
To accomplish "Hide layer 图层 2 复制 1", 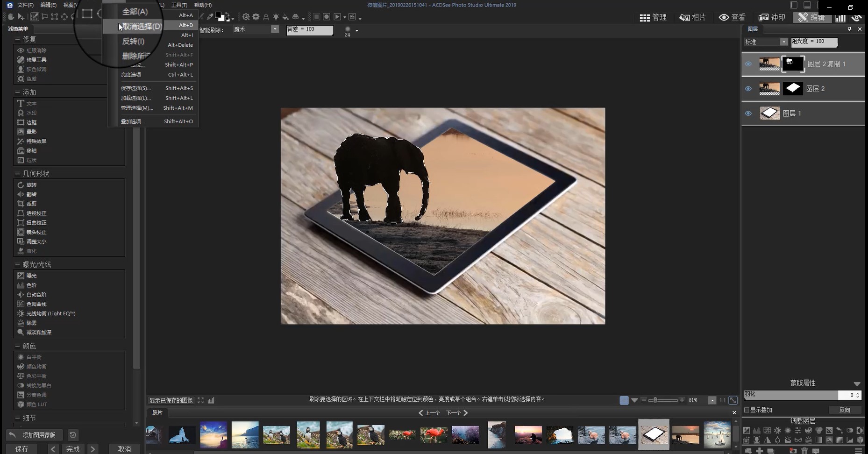I will point(748,64).
